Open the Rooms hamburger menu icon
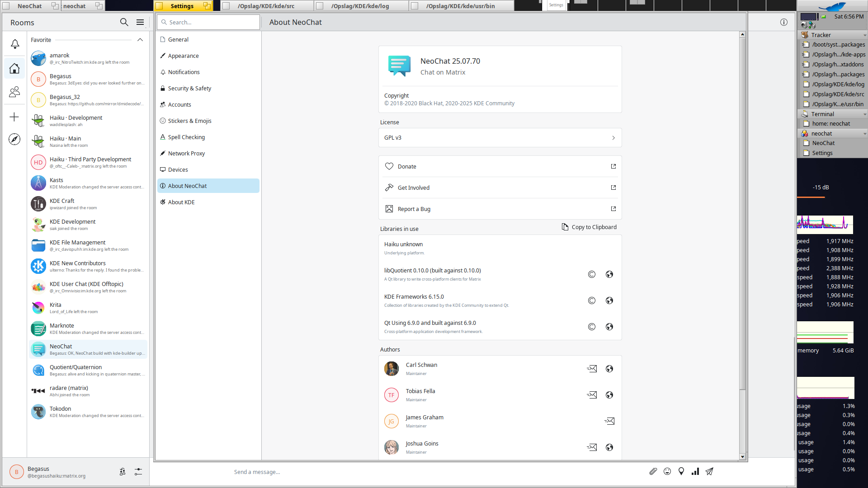This screenshot has width=868, height=488. click(x=140, y=22)
